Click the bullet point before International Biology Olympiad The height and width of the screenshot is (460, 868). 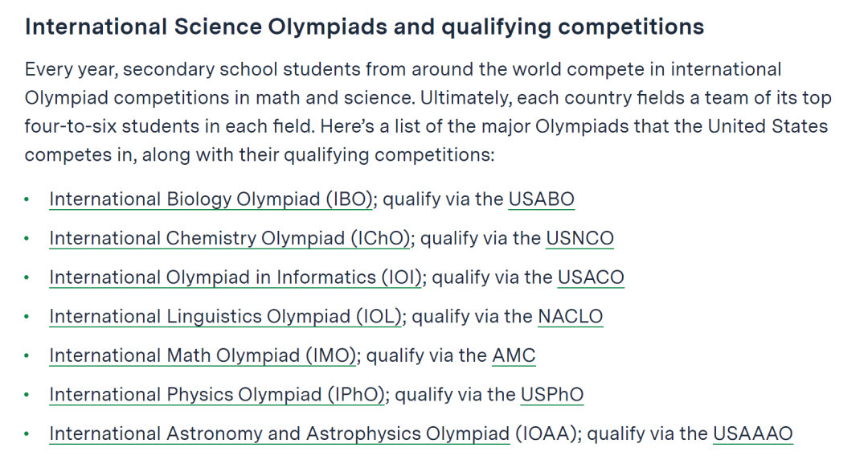click(x=27, y=199)
